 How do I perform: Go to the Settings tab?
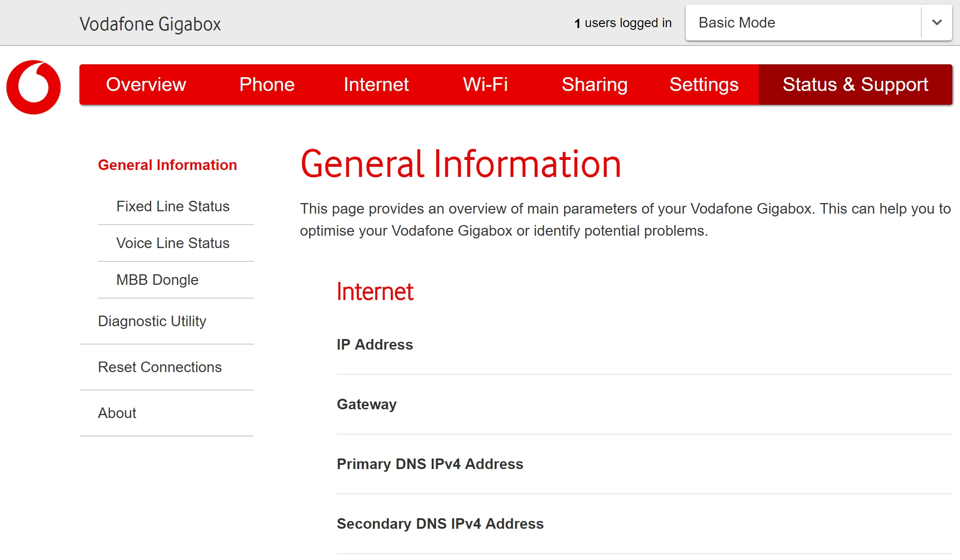[704, 85]
